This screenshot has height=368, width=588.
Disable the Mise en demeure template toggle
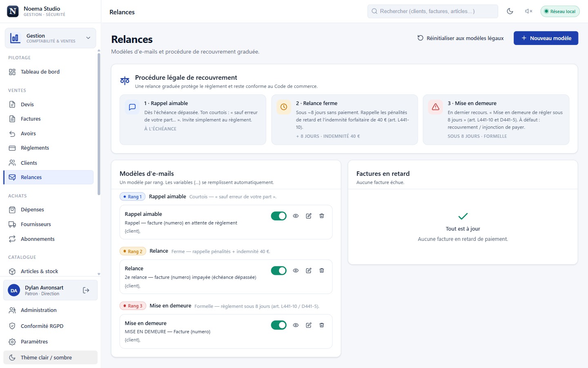pos(279,325)
